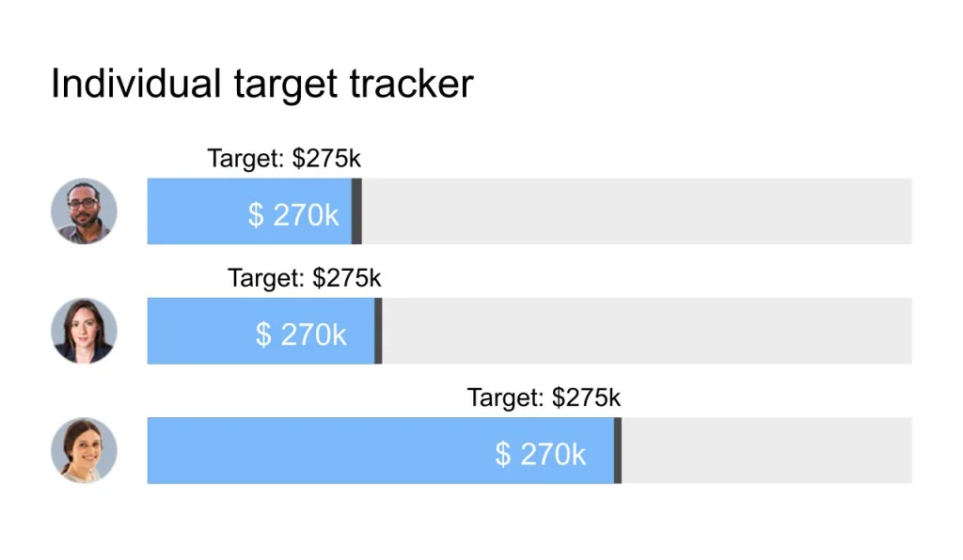Click the word 'Individual' in the title
The image size is (963, 560).
(x=135, y=83)
